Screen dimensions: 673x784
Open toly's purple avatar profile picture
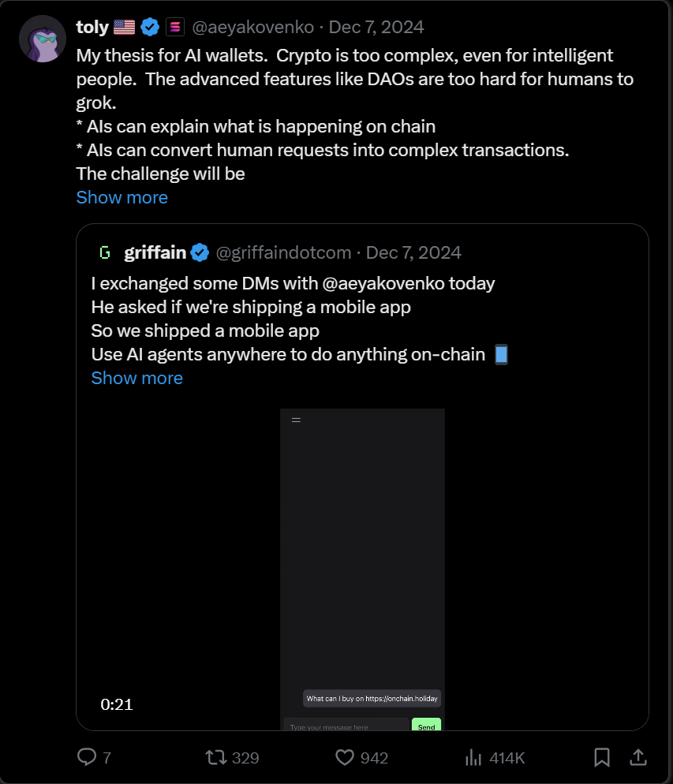(x=43, y=39)
